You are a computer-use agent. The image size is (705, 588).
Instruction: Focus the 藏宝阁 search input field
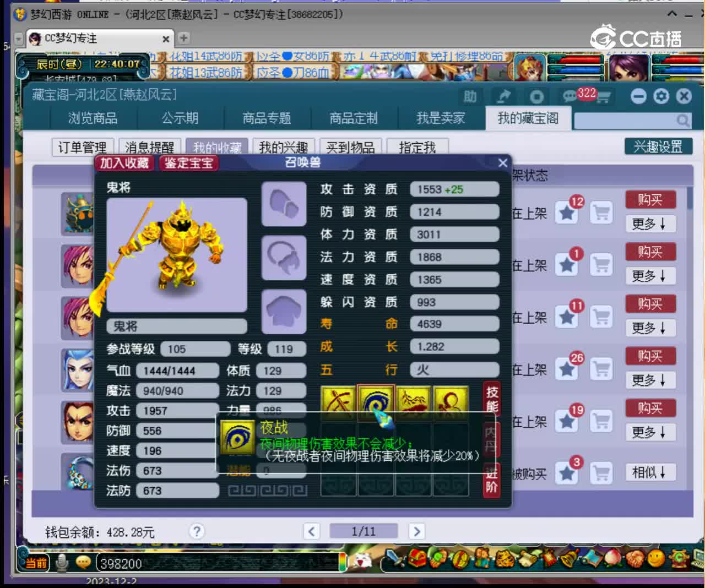(625, 120)
